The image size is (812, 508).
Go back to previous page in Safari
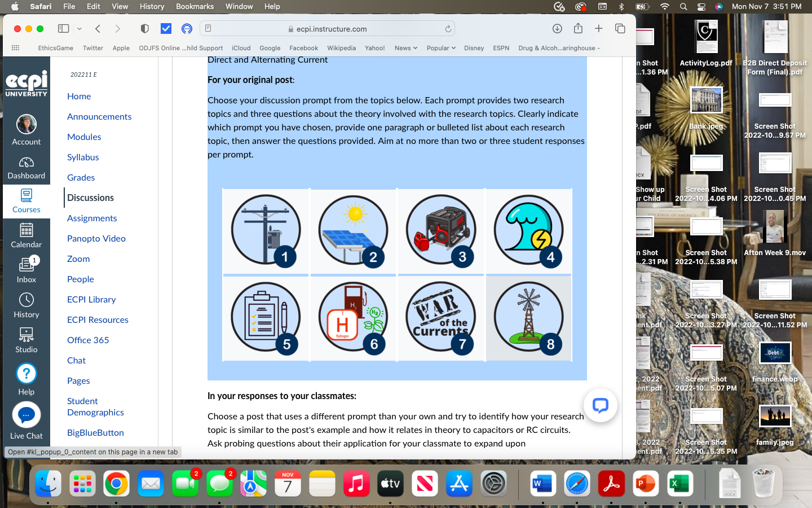pyautogui.click(x=98, y=29)
